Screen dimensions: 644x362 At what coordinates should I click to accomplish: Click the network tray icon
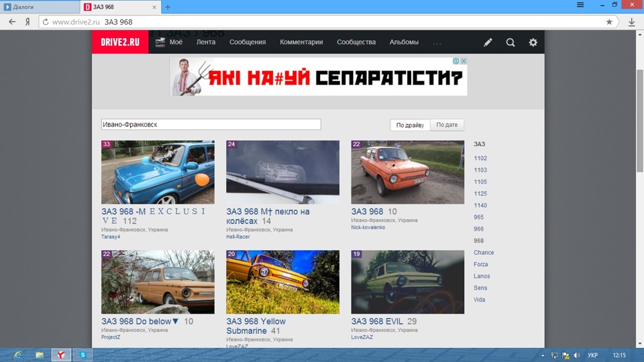click(554, 355)
